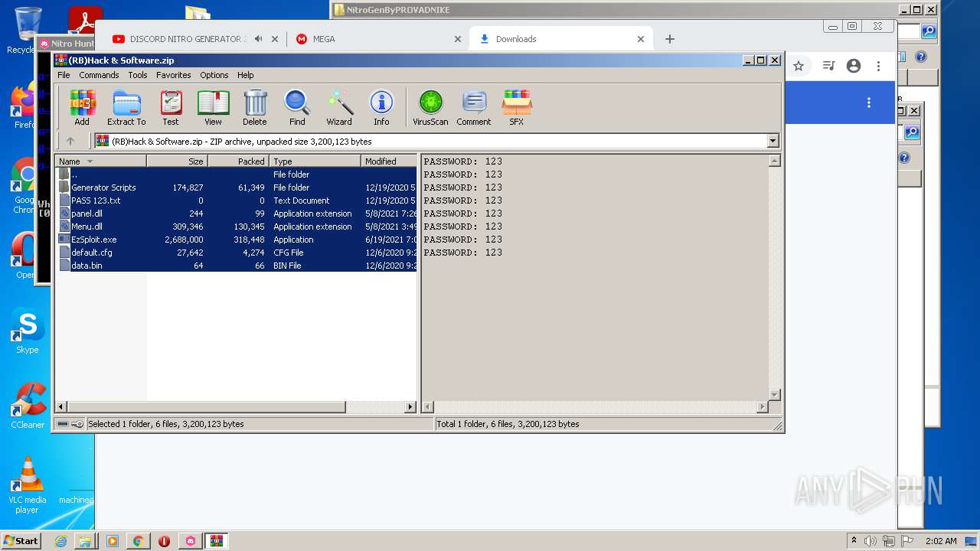This screenshot has height=551, width=980.
Task: Select the parent folder '..' row
Action: (237, 174)
